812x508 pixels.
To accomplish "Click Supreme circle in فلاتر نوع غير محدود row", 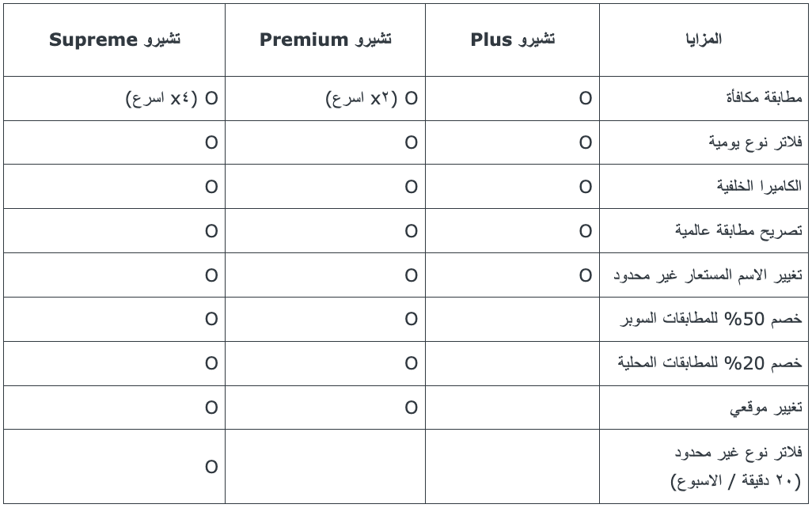I will coord(211,467).
